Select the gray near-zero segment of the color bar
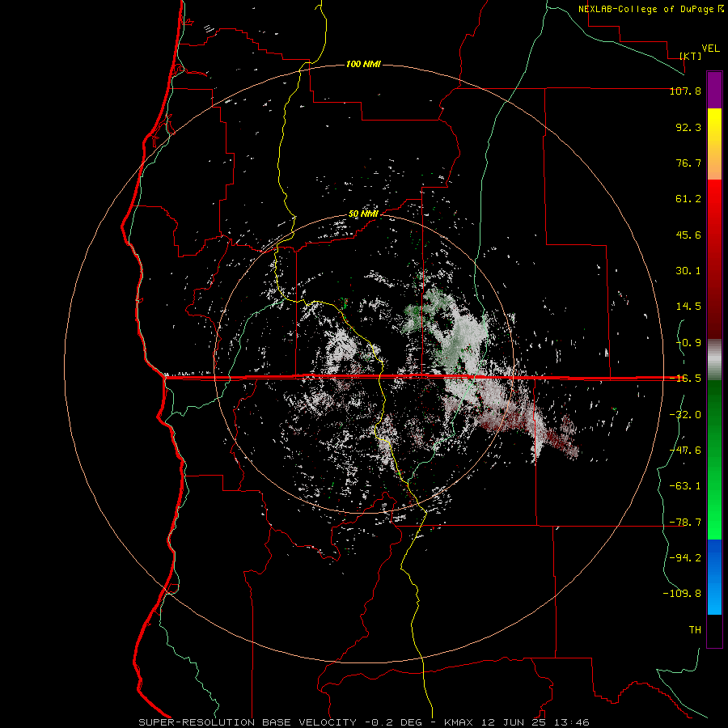Screen dimensions: 728x728 click(714, 360)
